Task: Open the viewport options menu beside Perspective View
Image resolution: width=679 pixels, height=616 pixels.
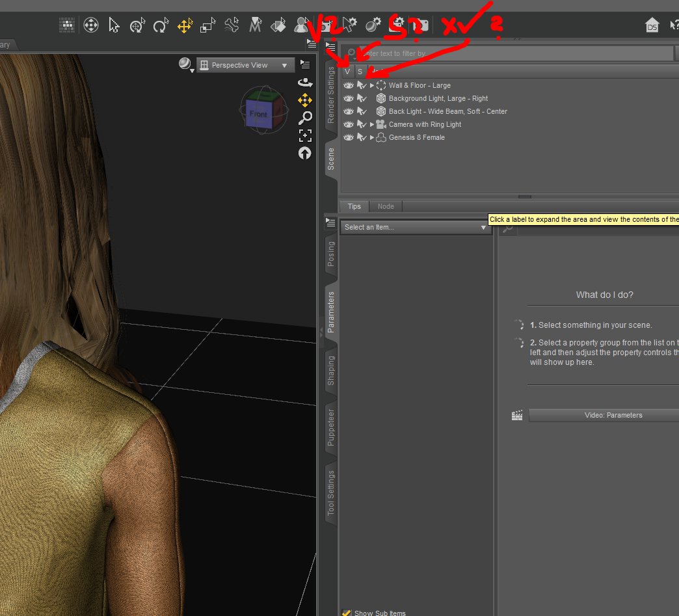Action: pyautogui.click(x=305, y=64)
